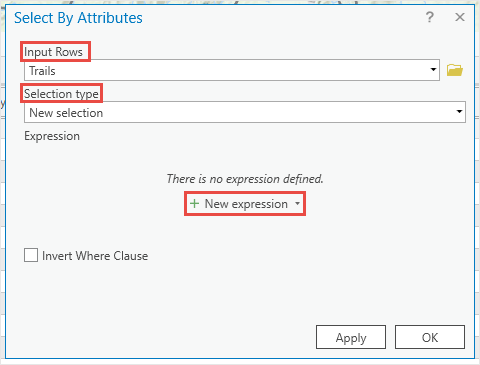The image size is (480, 365).
Task: Expand the Input Rows dropdown arrow
Action: pyautogui.click(x=433, y=70)
